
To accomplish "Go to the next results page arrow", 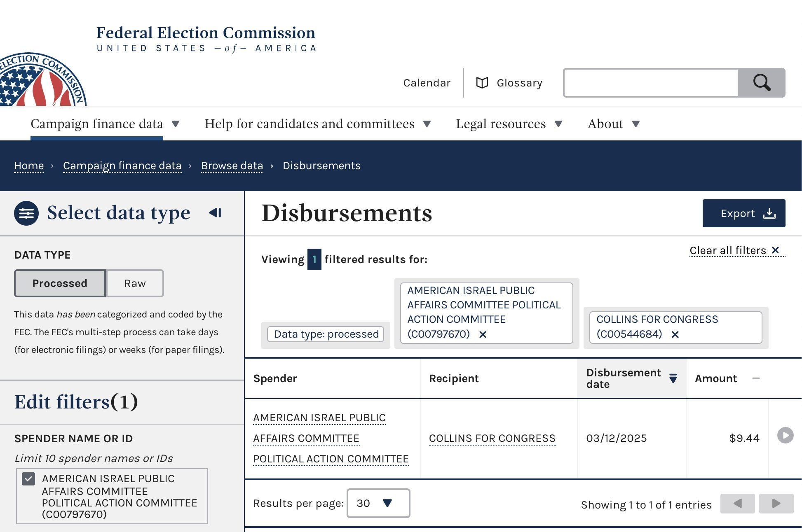I will tap(776, 503).
